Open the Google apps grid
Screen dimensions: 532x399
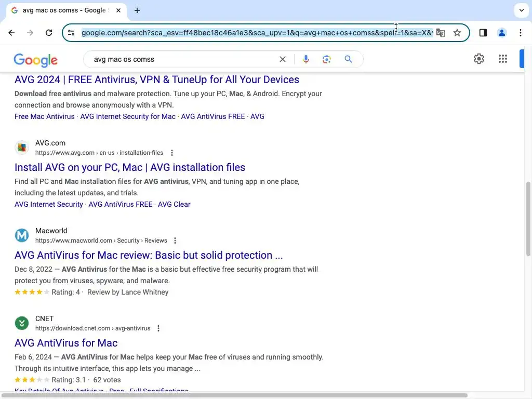click(503, 59)
